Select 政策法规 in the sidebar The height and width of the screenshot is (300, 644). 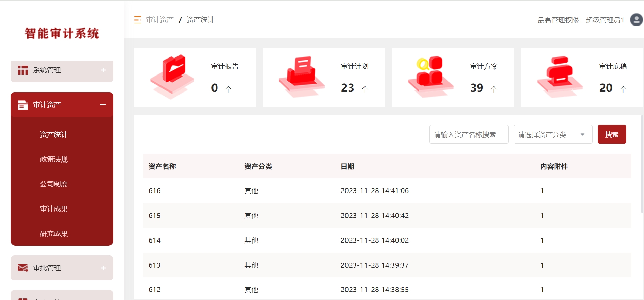click(x=54, y=159)
